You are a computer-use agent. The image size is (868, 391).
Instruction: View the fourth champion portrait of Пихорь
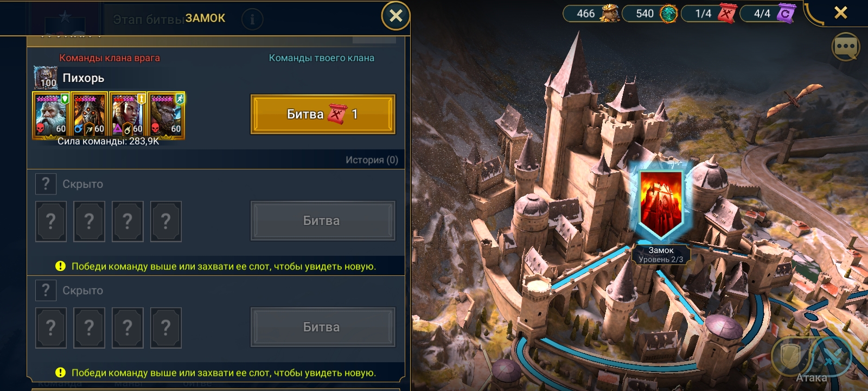(167, 115)
